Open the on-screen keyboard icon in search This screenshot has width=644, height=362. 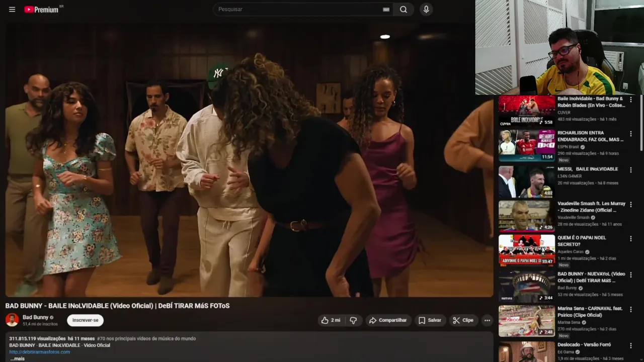point(386,10)
